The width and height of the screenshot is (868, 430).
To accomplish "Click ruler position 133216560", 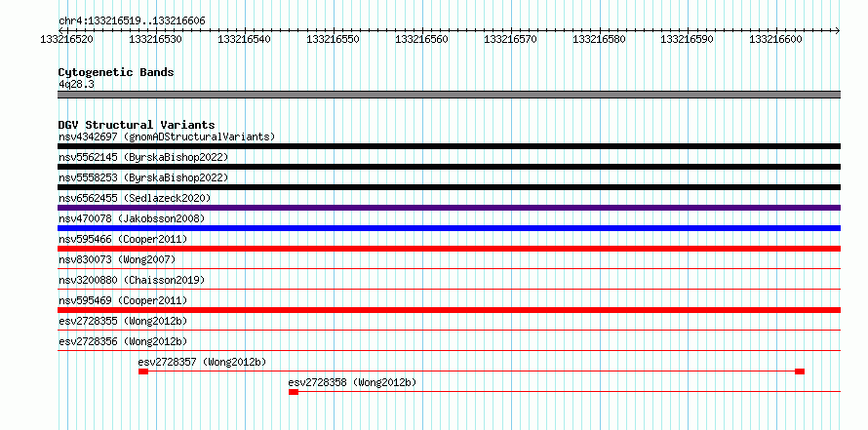I will point(421,39).
